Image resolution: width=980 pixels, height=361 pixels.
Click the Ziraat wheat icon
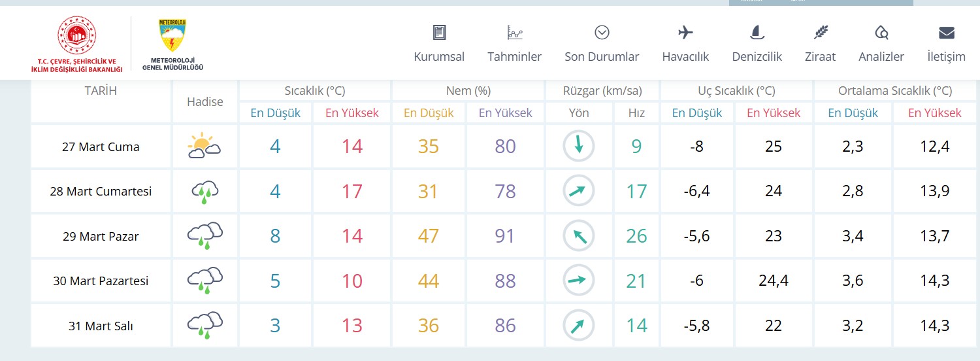821,32
